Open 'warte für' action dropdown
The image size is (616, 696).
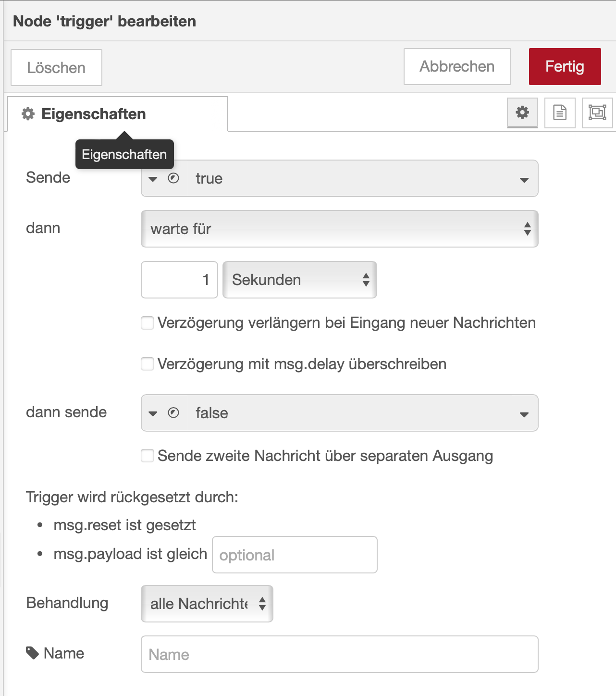340,229
